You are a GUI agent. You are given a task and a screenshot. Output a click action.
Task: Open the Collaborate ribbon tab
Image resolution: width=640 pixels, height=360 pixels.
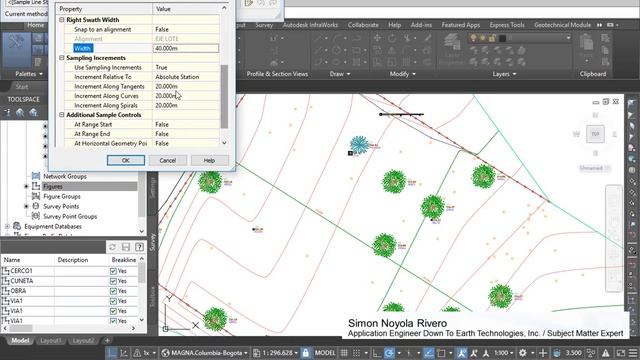click(363, 25)
